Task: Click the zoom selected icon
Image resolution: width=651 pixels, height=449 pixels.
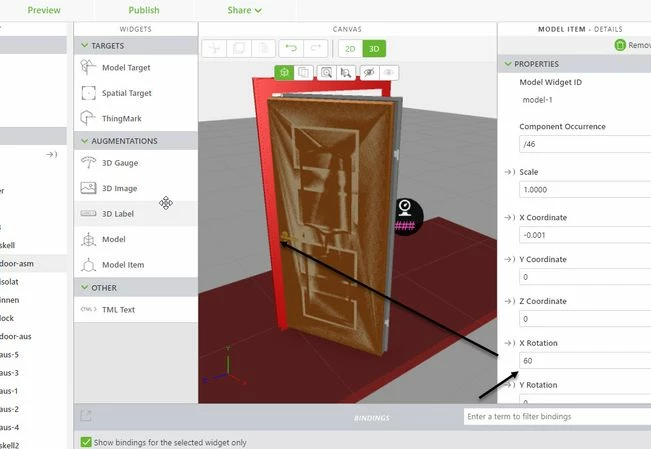Action: pos(345,72)
